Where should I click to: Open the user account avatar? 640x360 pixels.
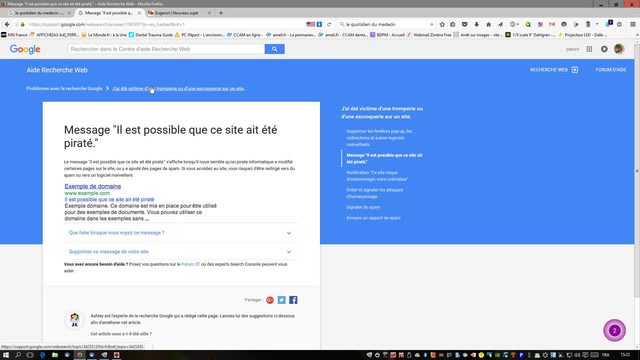pyautogui.click(x=618, y=49)
